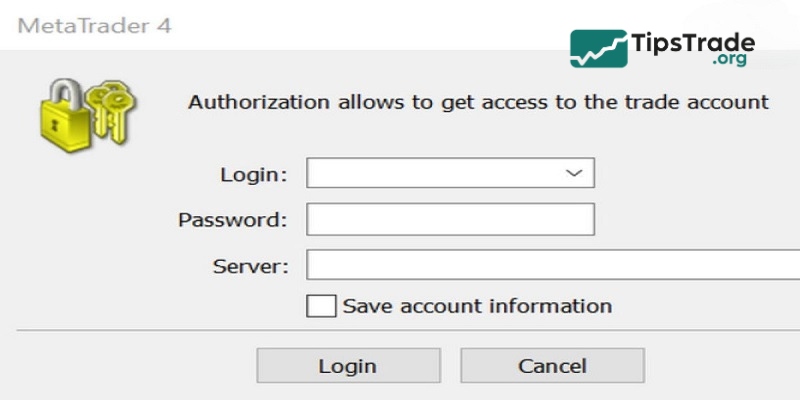Click the Server: field label
This screenshot has width=800, height=400.
click(250, 266)
